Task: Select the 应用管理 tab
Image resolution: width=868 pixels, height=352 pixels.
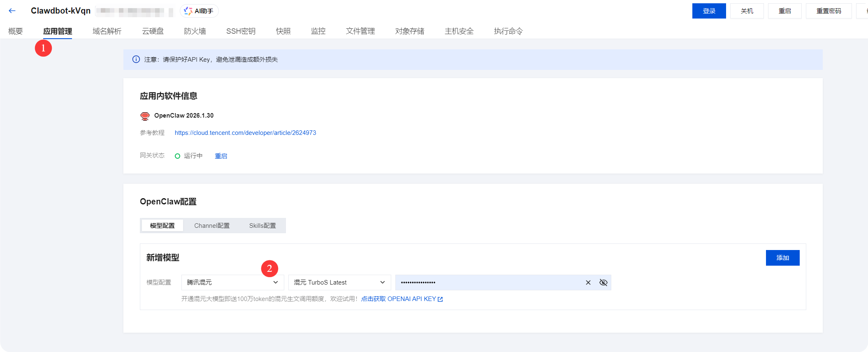Action: (x=58, y=31)
